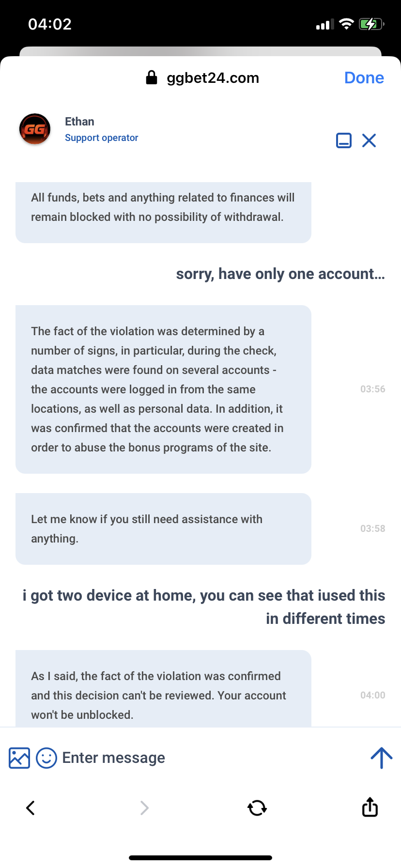Tap the image attachment icon
Screen dimensions: 401x868
[19, 758]
